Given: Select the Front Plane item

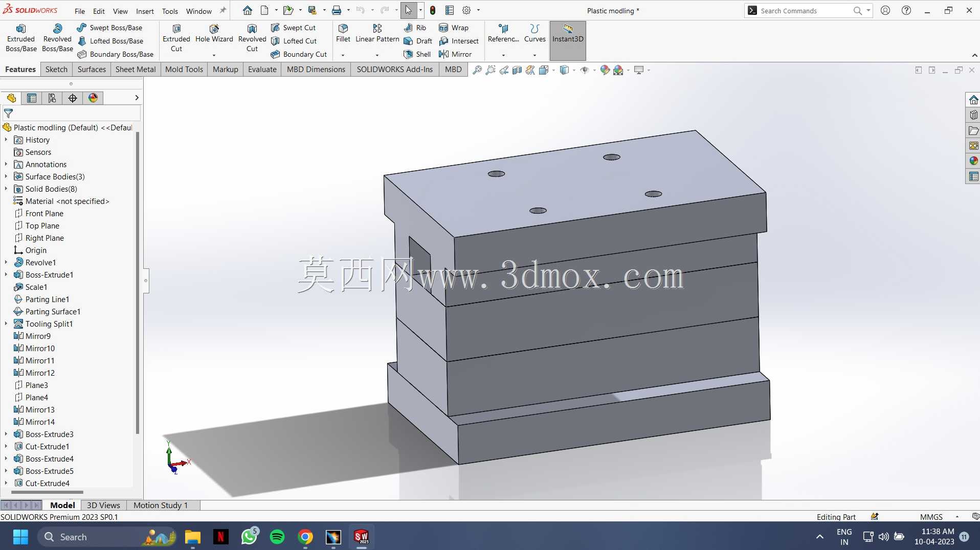Looking at the screenshot, I should pyautogui.click(x=44, y=213).
